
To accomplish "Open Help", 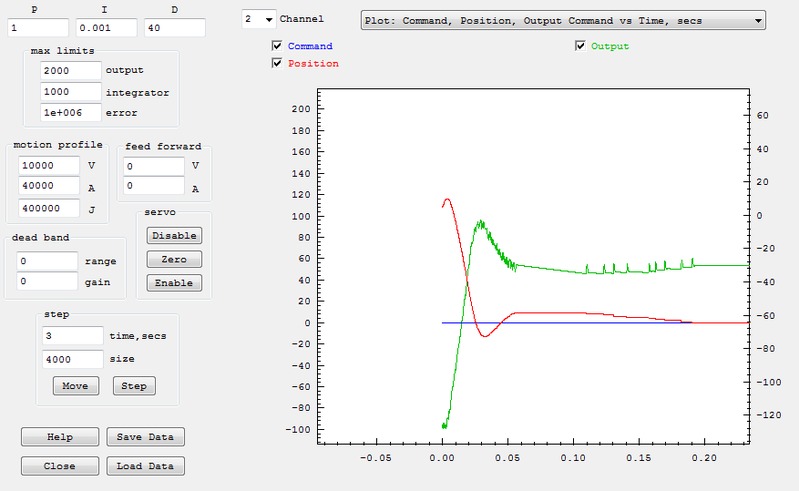I will click(x=60, y=437).
